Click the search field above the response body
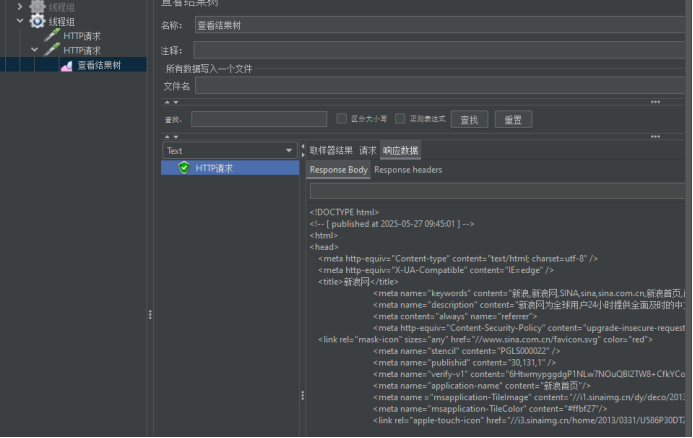Image resolution: width=693 pixels, height=438 pixels. (497, 191)
